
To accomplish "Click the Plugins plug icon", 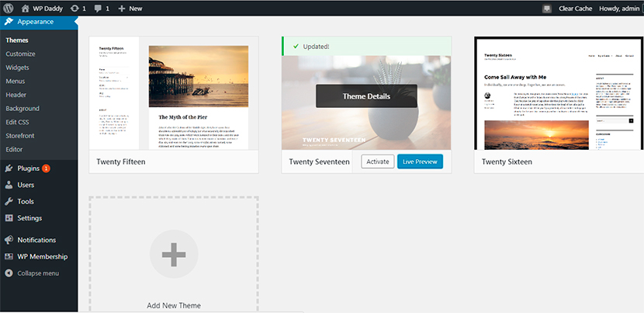I will point(9,169).
